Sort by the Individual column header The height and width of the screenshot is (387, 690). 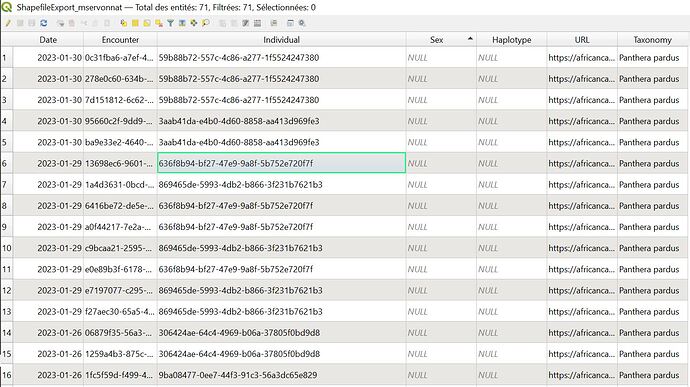pos(281,40)
